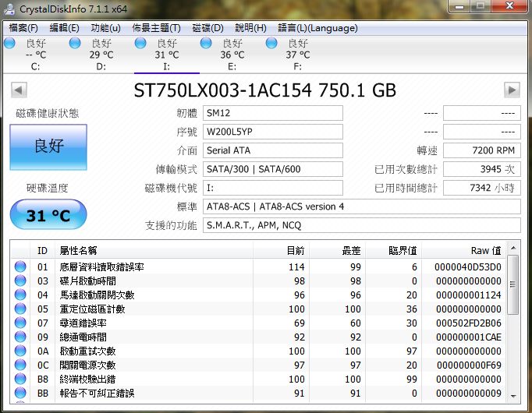Click the 7200 RPM rotation rate field
This screenshot has width=532, height=413.
(x=482, y=150)
